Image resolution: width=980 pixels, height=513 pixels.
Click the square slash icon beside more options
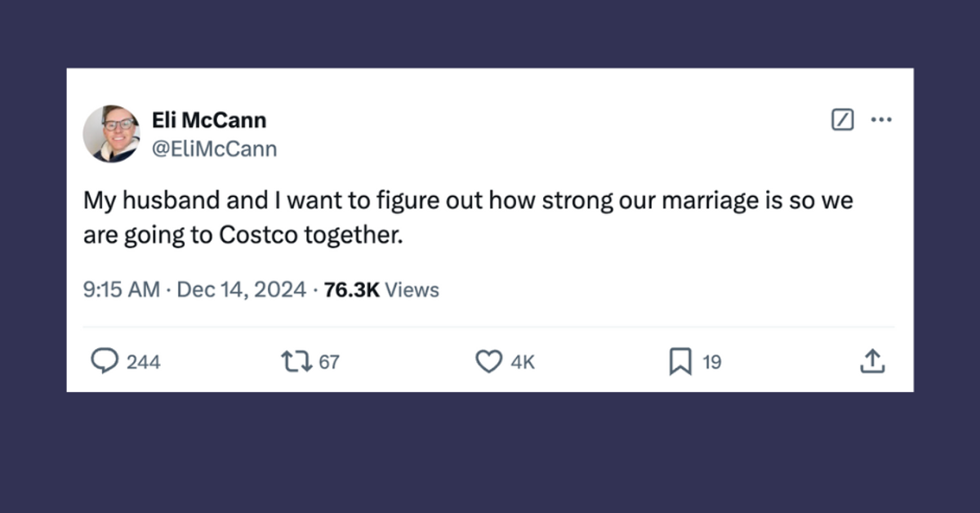(x=842, y=120)
